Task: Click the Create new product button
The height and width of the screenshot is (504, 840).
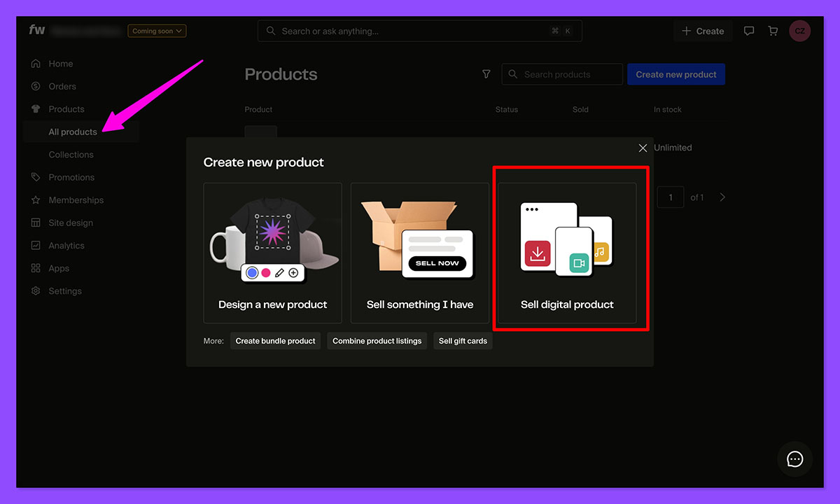Action: pos(675,74)
